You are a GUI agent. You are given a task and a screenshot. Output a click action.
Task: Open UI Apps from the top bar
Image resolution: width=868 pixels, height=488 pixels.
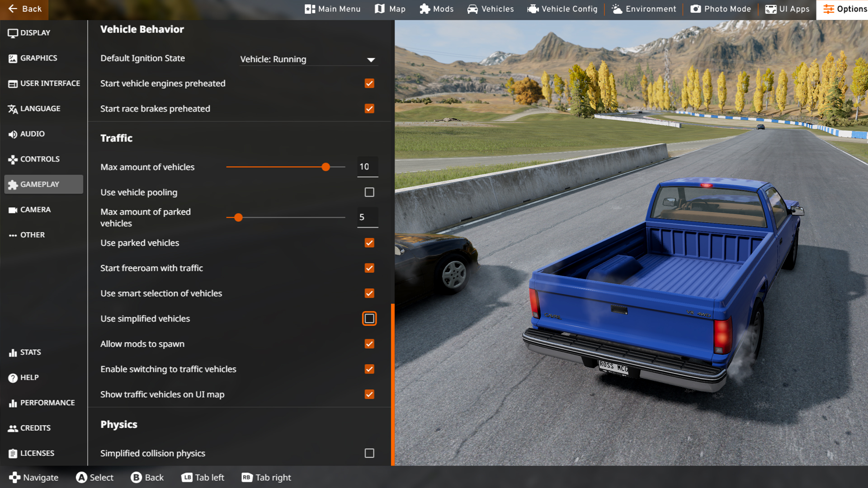[787, 9]
